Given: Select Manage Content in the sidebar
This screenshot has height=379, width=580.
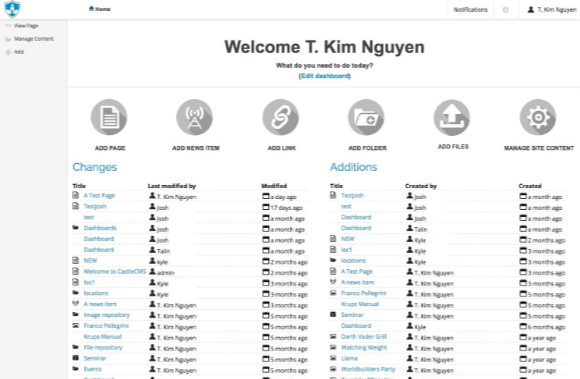Looking at the screenshot, I should click(x=34, y=39).
